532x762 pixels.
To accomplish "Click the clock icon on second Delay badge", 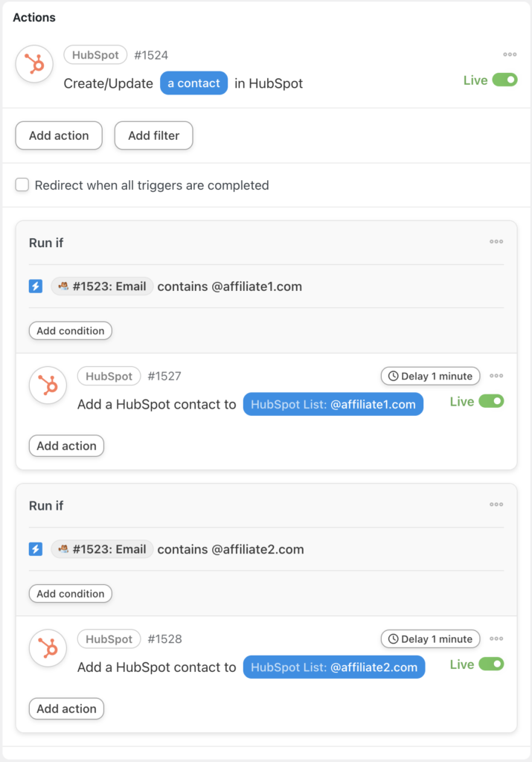I will coord(392,638).
